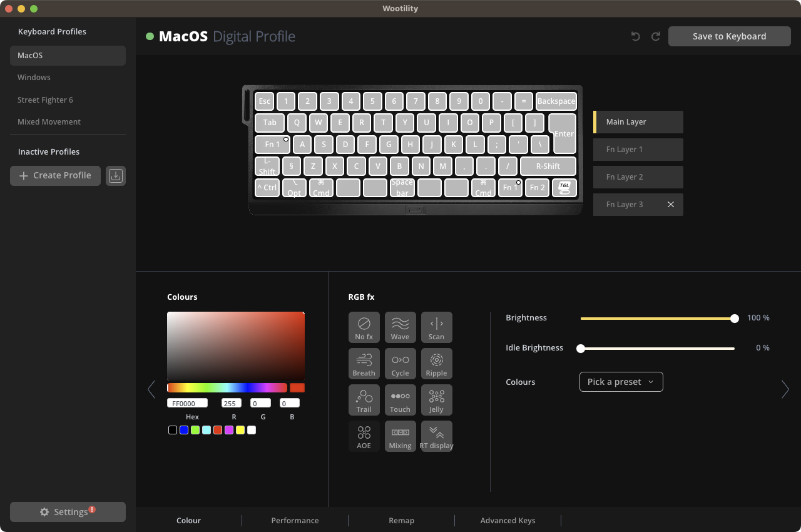Image resolution: width=801 pixels, height=532 pixels.
Task: Pick the black colour swatch
Action: (173, 430)
